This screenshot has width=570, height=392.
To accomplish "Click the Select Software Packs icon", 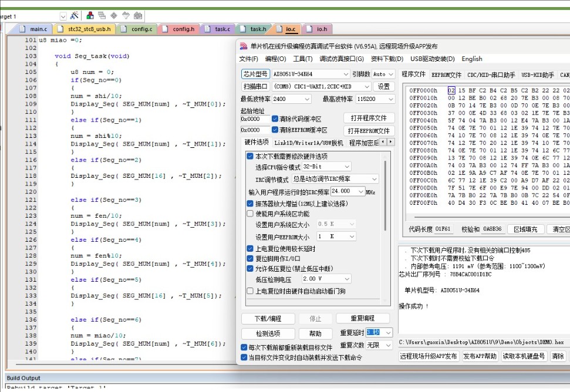I will pyautogui.click(x=126, y=16).
